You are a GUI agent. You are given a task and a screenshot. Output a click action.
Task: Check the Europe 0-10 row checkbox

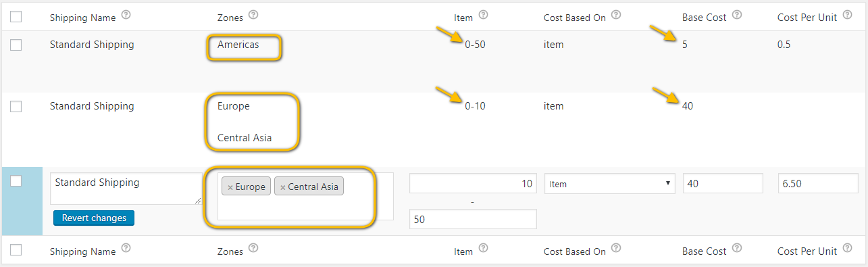[16, 106]
